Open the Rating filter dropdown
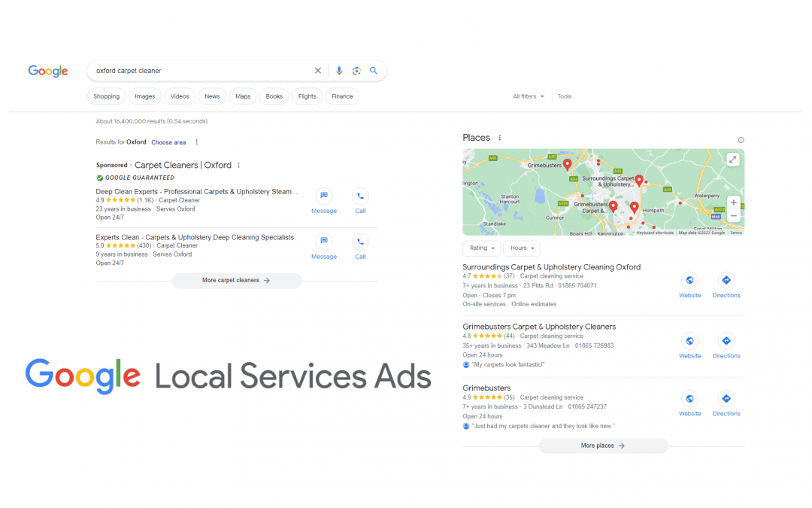Image resolution: width=812 pixels, height=508 pixels. coord(481,248)
